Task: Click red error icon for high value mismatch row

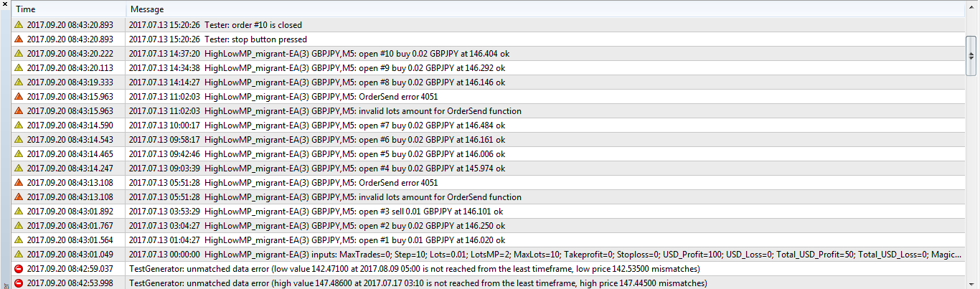Action: point(19,283)
